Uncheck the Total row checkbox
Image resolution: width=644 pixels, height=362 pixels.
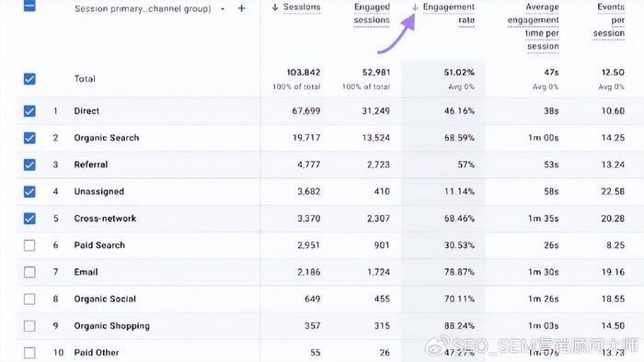pyautogui.click(x=29, y=79)
